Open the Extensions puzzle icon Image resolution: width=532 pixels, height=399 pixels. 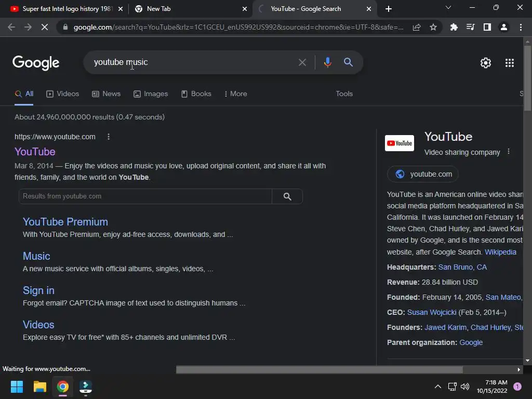[454, 27]
